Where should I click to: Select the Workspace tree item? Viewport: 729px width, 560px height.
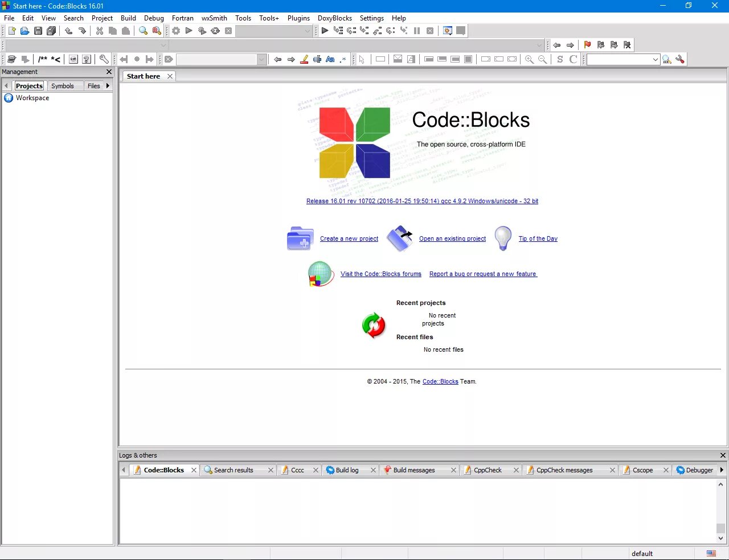[x=32, y=98]
